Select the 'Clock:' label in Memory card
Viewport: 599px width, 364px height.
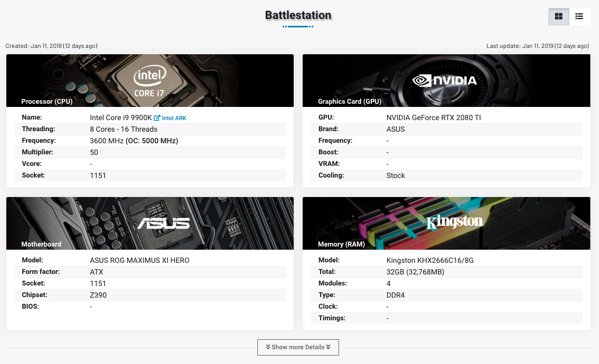point(328,307)
